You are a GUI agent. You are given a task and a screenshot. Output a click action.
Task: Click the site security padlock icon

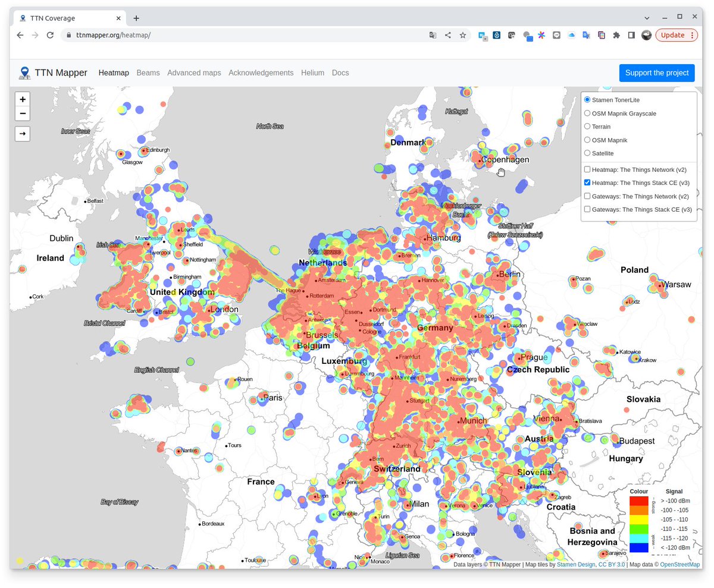[69, 35]
